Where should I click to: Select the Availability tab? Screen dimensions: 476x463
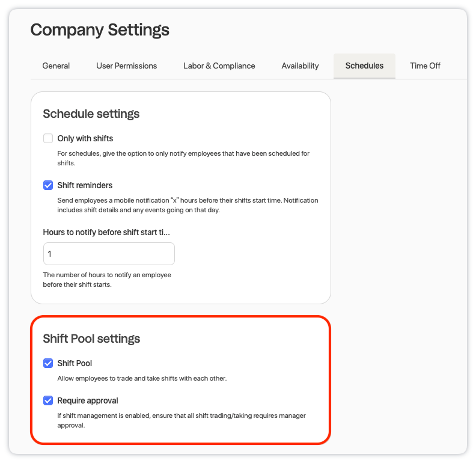300,66
